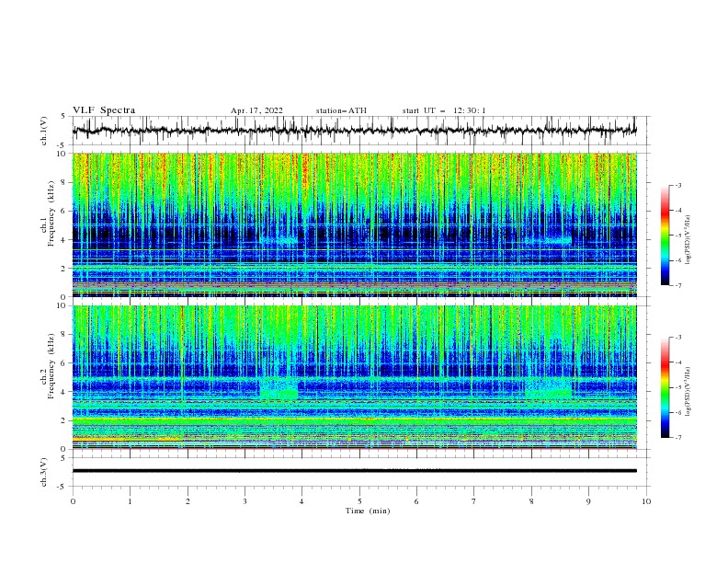Click the ch.1 spectrogram panel
This screenshot has height=563, width=728.
click(355, 224)
